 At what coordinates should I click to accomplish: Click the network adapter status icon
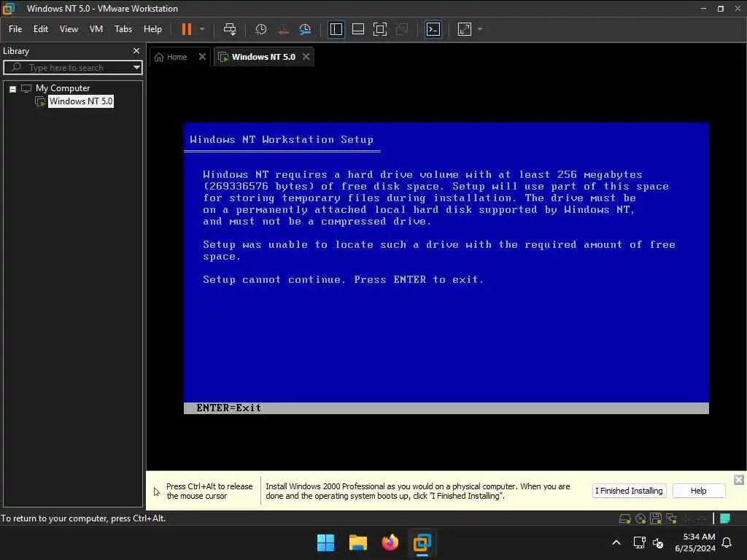click(x=671, y=518)
